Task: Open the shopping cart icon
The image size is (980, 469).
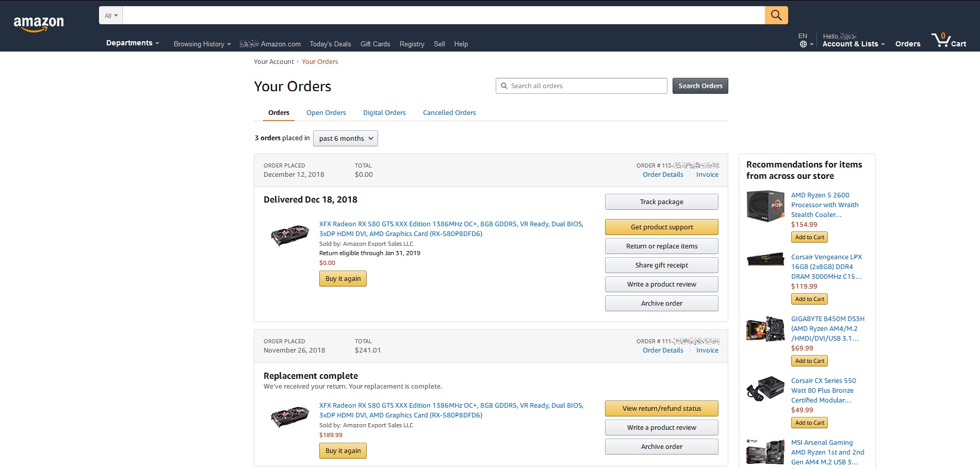Action: [x=948, y=41]
